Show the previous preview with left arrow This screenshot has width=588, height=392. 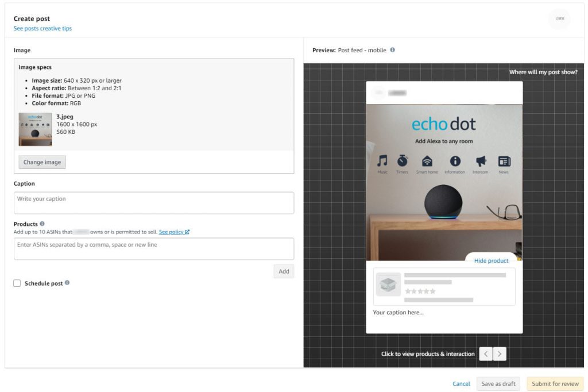pyautogui.click(x=486, y=353)
